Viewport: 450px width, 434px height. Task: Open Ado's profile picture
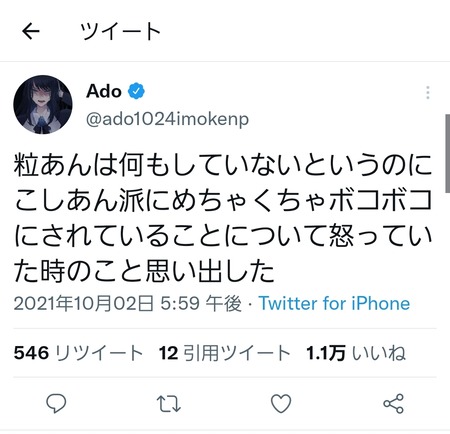(x=43, y=105)
